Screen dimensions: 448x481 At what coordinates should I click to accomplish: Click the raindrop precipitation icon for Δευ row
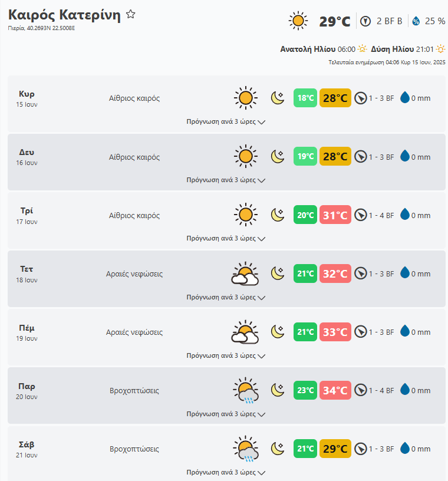[x=405, y=156]
